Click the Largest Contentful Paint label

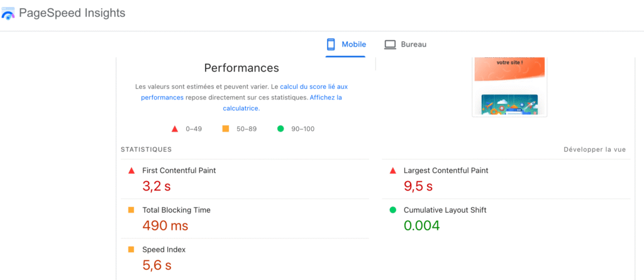click(x=446, y=171)
